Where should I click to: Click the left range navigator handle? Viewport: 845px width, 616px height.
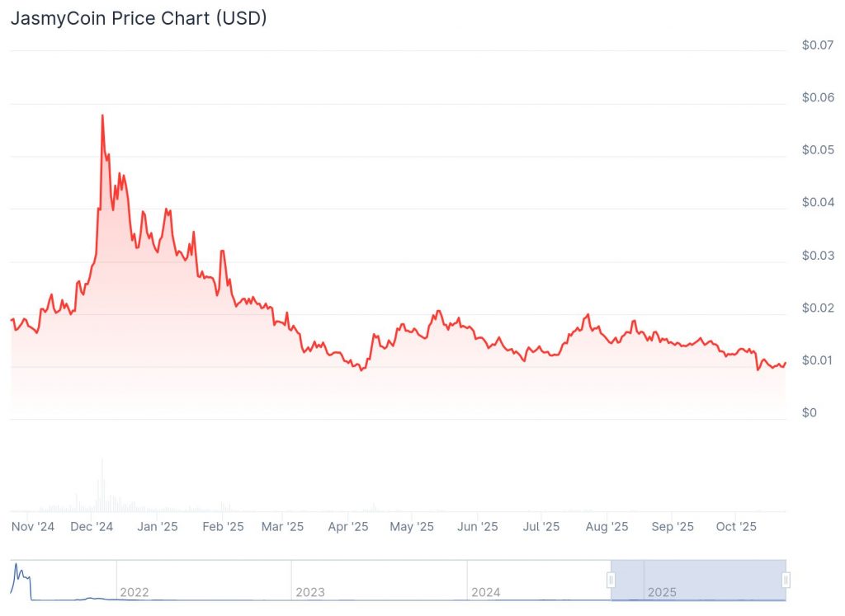pyautogui.click(x=611, y=580)
